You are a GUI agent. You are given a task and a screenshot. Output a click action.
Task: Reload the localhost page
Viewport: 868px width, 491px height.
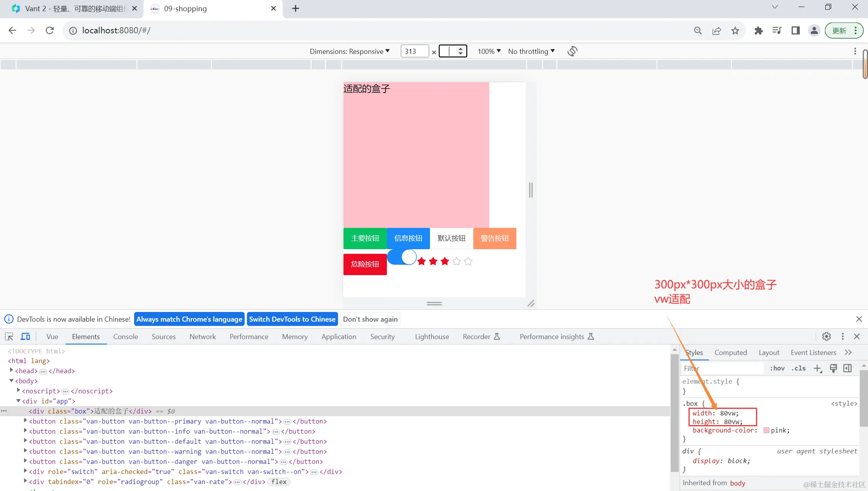coord(50,31)
